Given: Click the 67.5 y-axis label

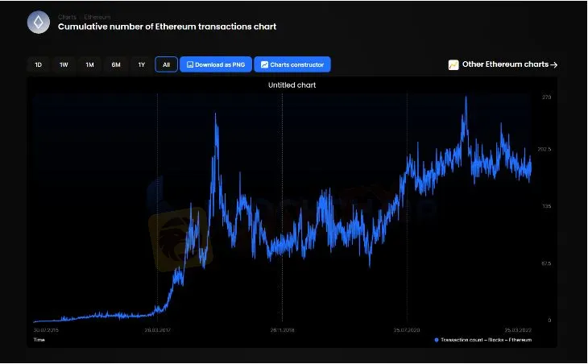Looking at the screenshot, I should (x=546, y=263).
